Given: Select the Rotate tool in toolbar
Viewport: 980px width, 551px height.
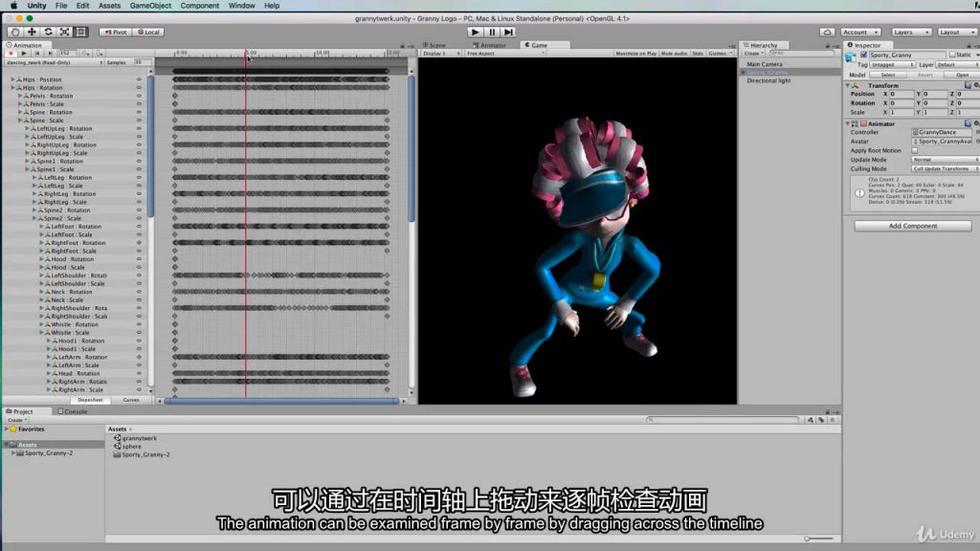Looking at the screenshot, I should [48, 32].
